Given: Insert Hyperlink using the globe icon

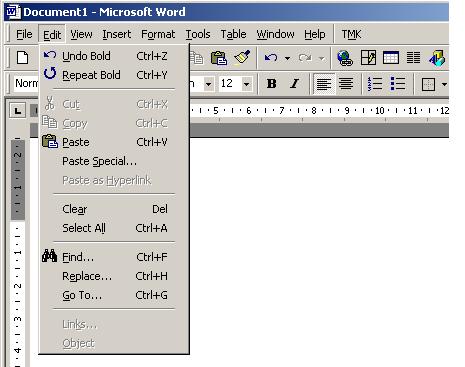Looking at the screenshot, I should 345,58.
